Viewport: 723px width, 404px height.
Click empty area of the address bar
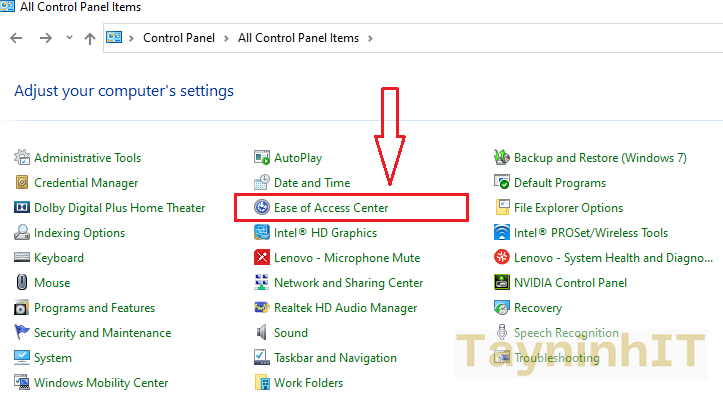point(550,38)
